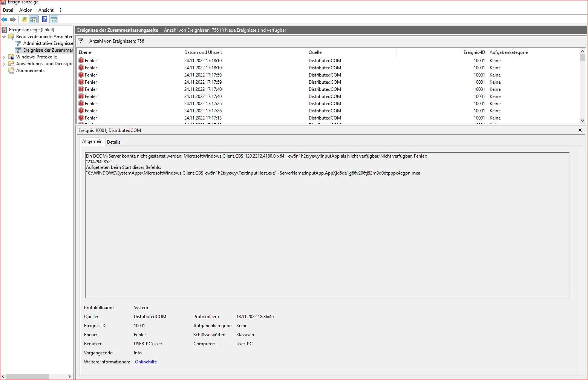Open the blue help toolbar icon
The height and width of the screenshot is (380, 588).
click(x=45, y=19)
